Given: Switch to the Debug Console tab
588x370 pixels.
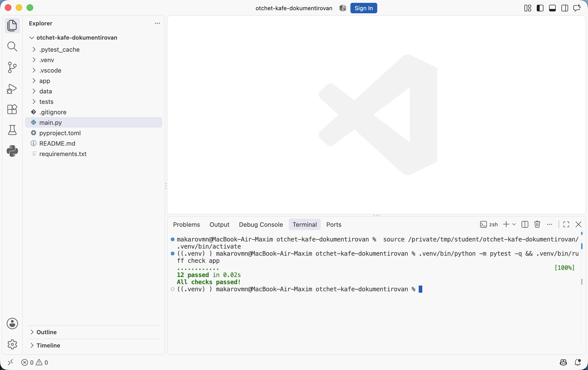Looking at the screenshot, I should pyautogui.click(x=261, y=224).
